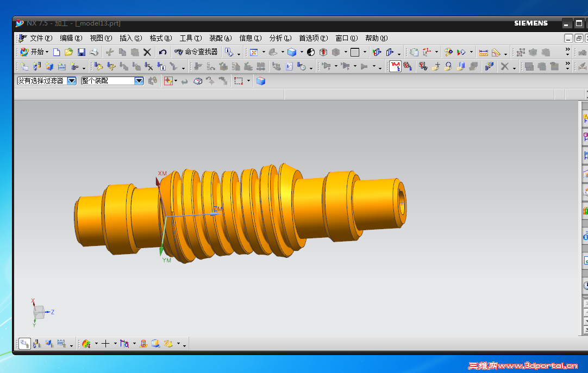The width and height of the screenshot is (588, 373).
Task: Switch to Machine Tool View in bottom toolbar
Action: pyautogui.click(x=37, y=344)
